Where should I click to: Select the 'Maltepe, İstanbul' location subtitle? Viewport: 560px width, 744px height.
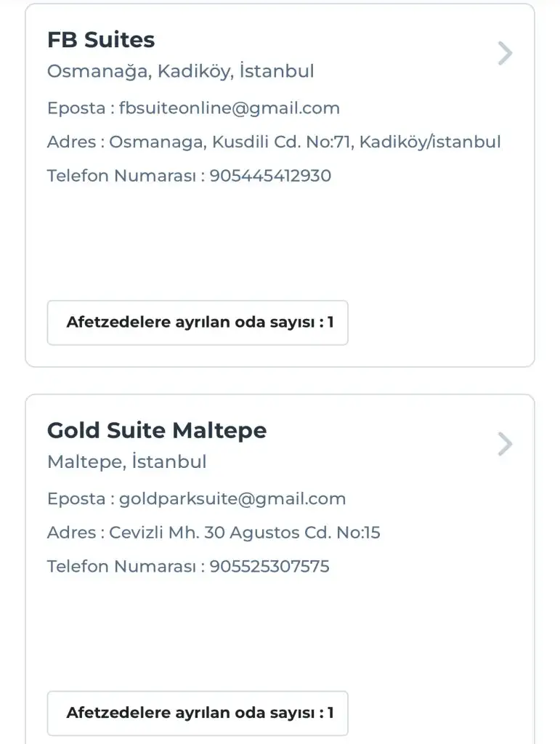coord(127,462)
